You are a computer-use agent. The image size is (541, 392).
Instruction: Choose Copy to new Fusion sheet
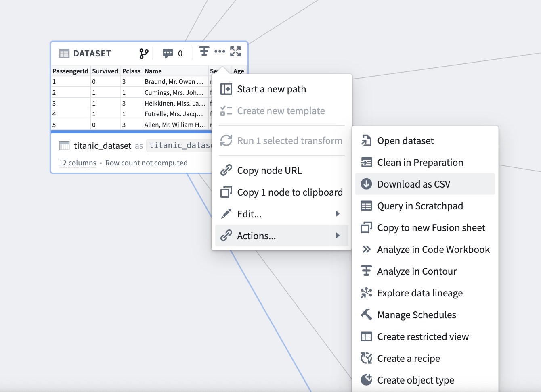click(425, 227)
